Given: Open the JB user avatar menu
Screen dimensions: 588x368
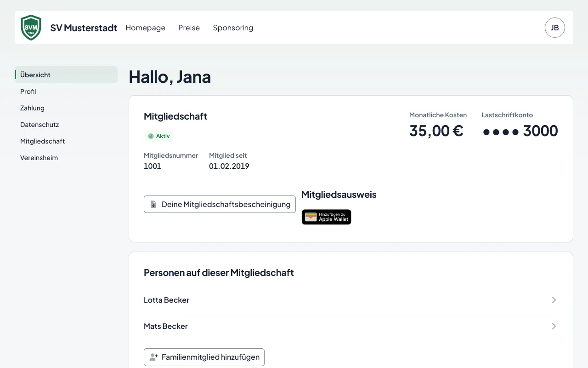Looking at the screenshot, I should tap(554, 28).
